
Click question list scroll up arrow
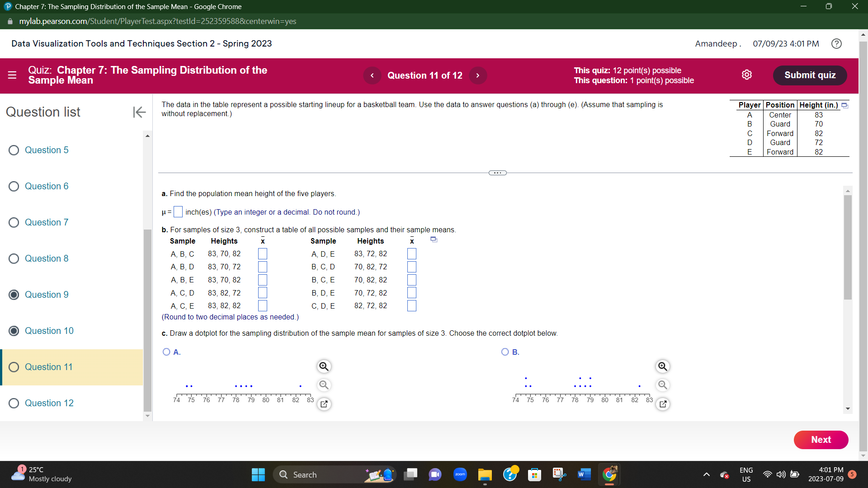point(147,136)
